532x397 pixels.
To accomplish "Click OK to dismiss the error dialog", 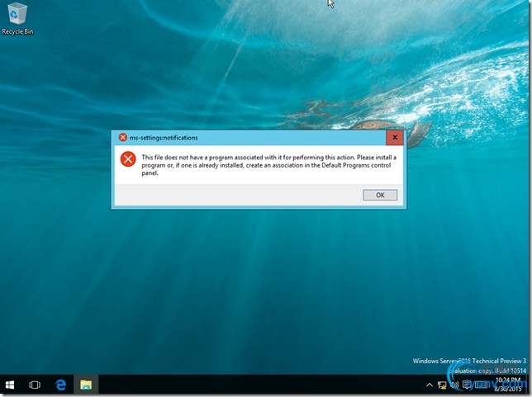I will (380, 195).
